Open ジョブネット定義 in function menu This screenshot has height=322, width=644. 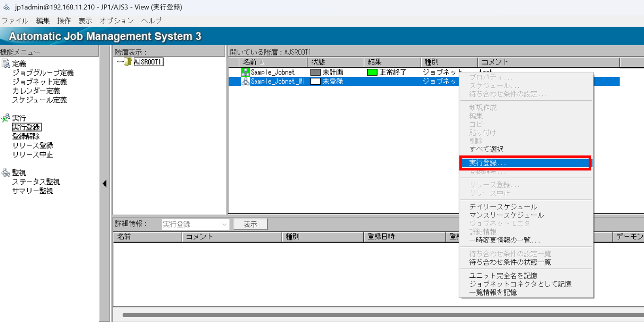point(40,82)
